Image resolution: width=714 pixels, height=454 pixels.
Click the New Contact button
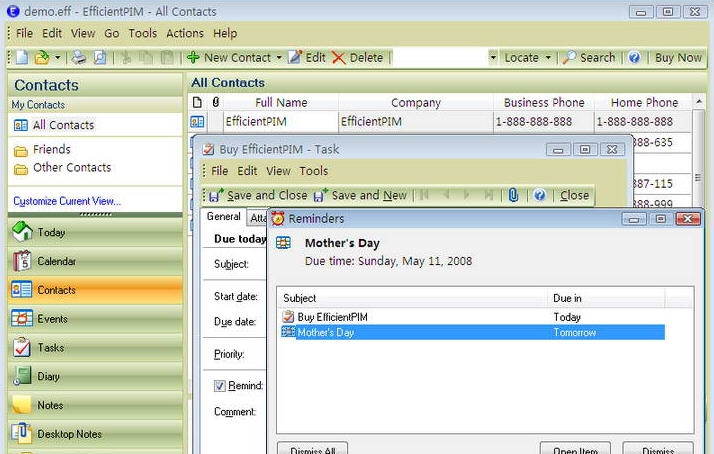(x=229, y=58)
